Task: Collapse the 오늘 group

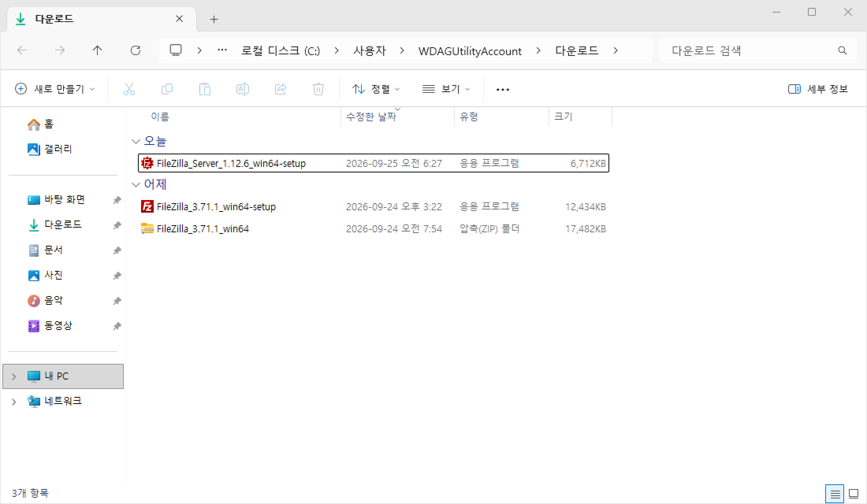Action: [136, 141]
